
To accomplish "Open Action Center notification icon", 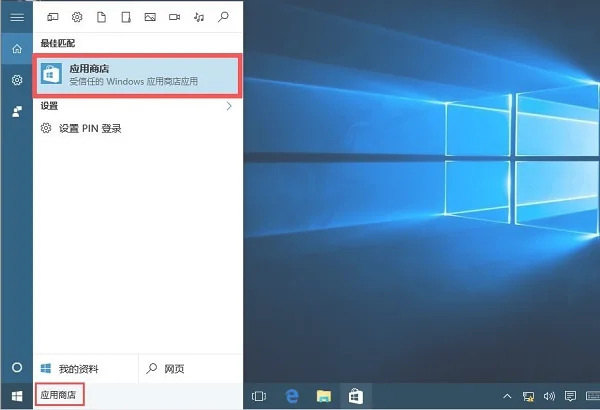I will point(570,396).
